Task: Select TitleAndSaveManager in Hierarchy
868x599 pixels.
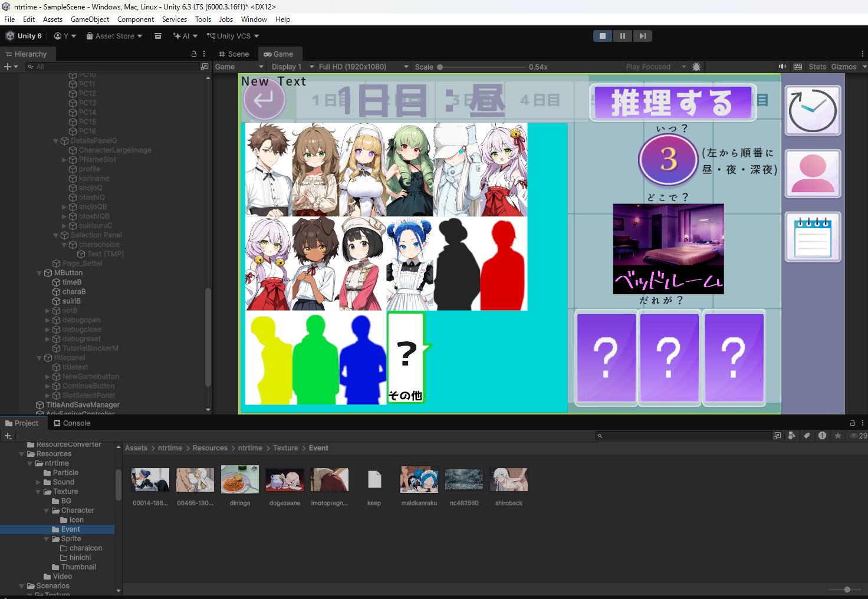Action: (x=83, y=405)
